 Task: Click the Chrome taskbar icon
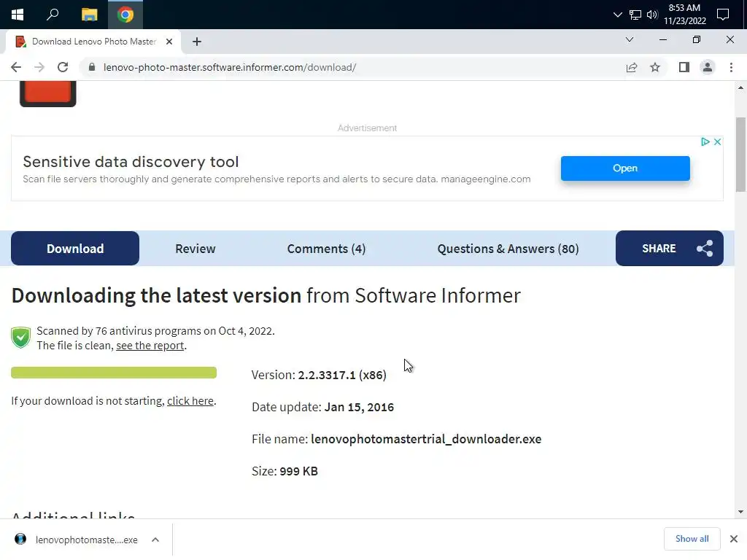pyautogui.click(x=125, y=15)
